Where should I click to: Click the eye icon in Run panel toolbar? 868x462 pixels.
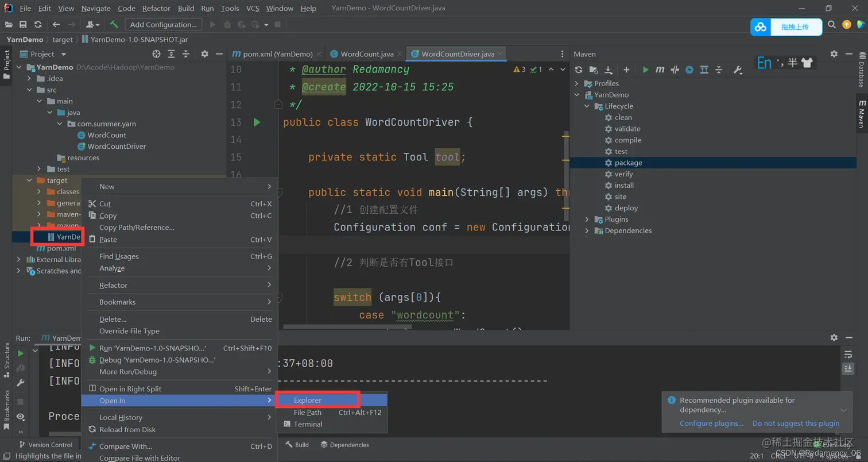coord(21,417)
